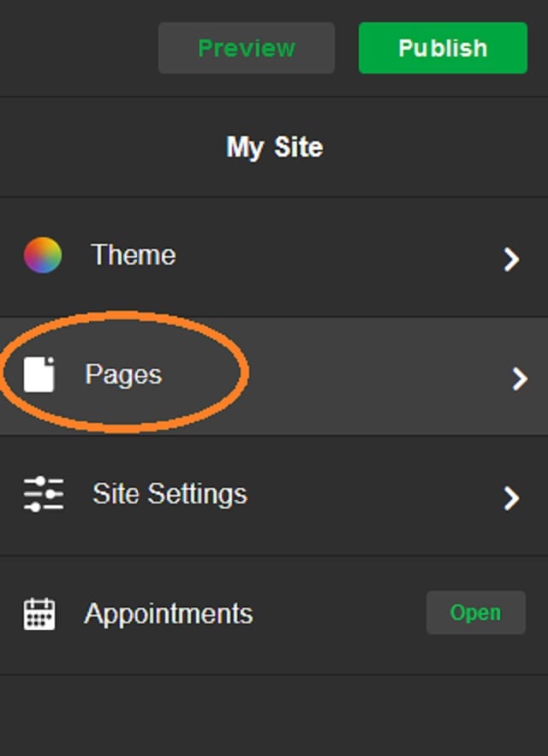Click the Site Settings sliders icon
This screenshot has width=548, height=756.
44,494
